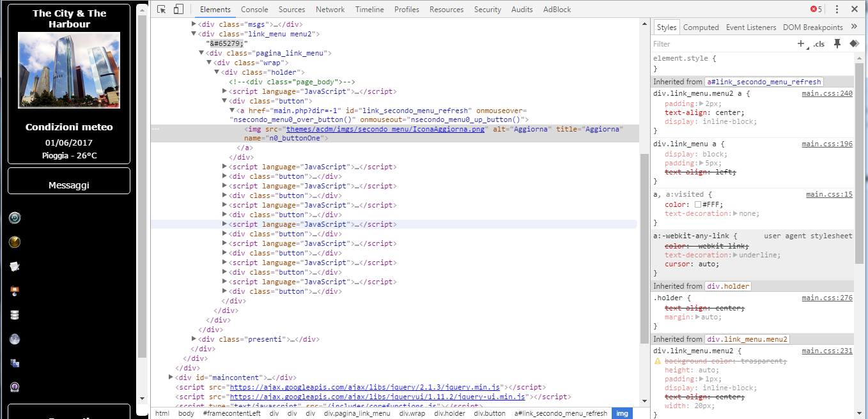Click the animations diamond icon in Styles
This screenshot has height=419, width=868.
point(854,43)
